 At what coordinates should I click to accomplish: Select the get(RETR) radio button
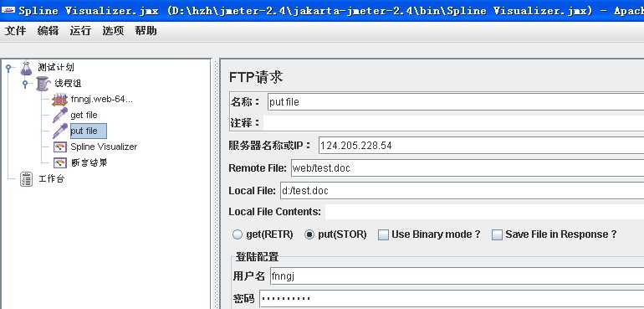pyautogui.click(x=238, y=234)
